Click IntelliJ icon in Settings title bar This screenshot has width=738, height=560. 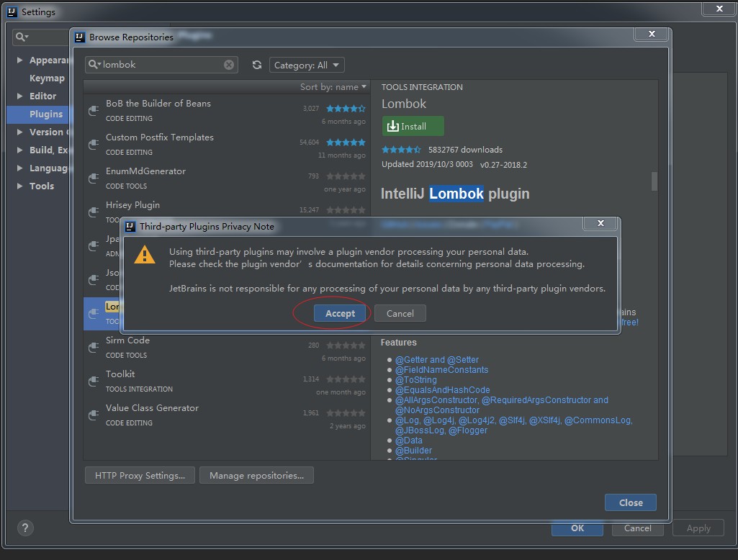click(12, 12)
